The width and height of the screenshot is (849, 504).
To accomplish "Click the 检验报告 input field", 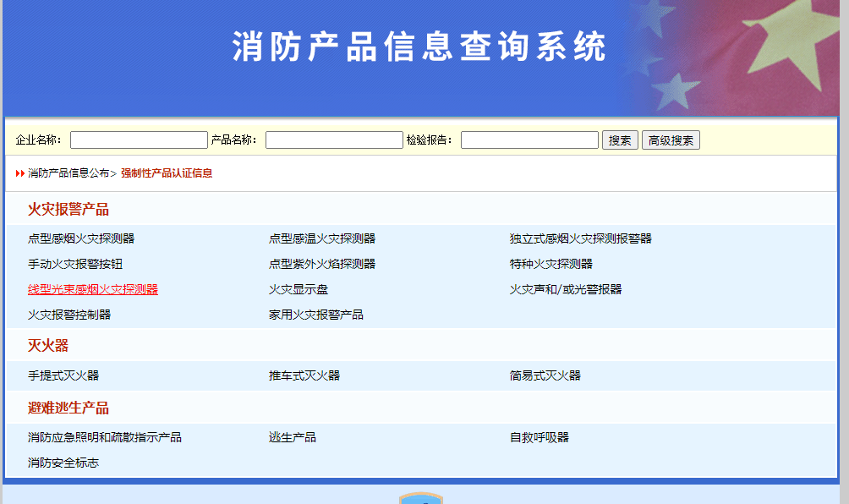I will pyautogui.click(x=529, y=140).
